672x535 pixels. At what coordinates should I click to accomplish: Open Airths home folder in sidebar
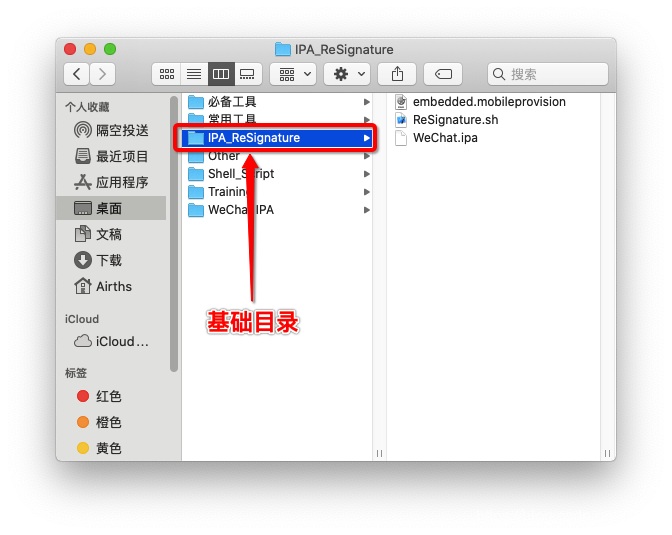[x=112, y=286]
